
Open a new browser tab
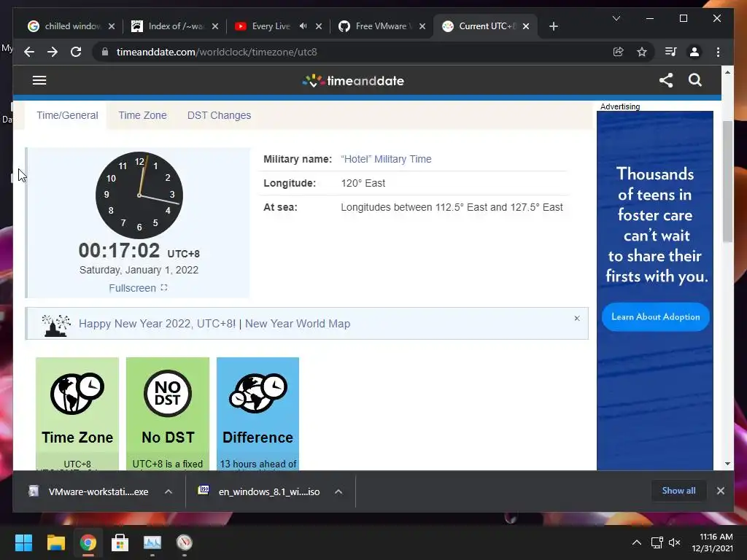(x=553, y=26)
